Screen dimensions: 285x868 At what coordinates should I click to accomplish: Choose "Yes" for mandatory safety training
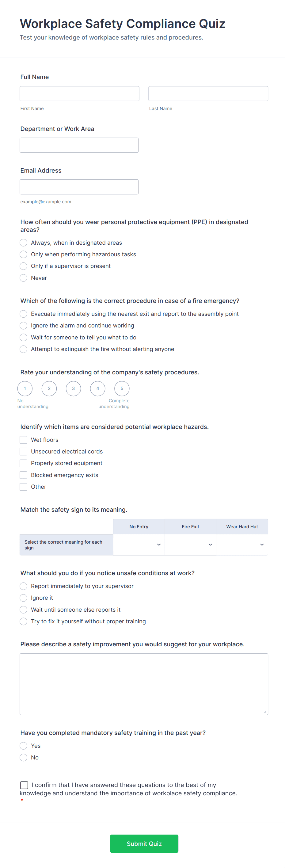pos(23,745)
